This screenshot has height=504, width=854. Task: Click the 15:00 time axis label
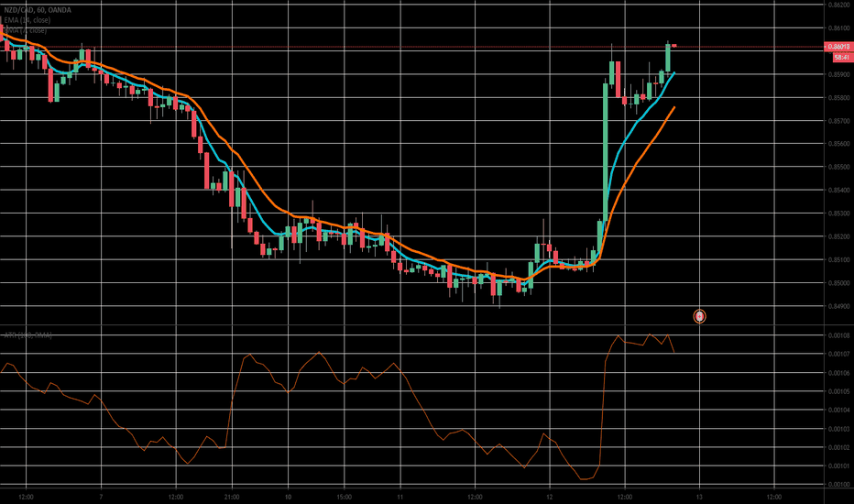point(345,497)
